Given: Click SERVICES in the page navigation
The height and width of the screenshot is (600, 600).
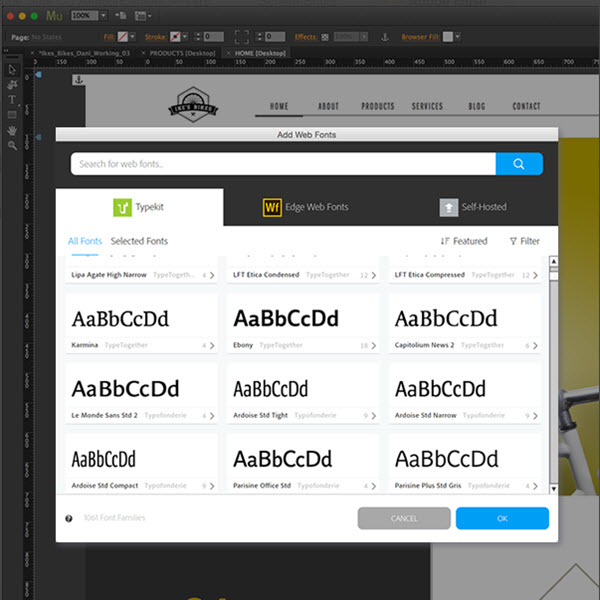Looking at the screenshot, I should pos(427,106).
